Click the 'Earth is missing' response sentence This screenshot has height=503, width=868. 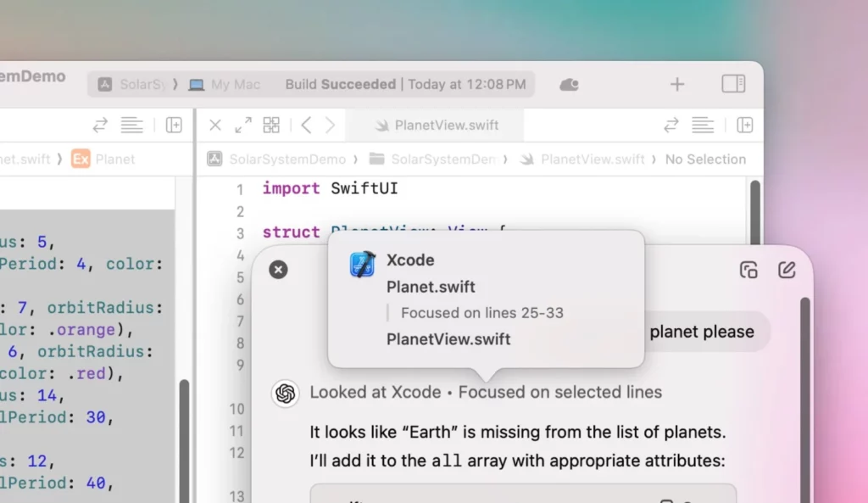tap(518, 432)
